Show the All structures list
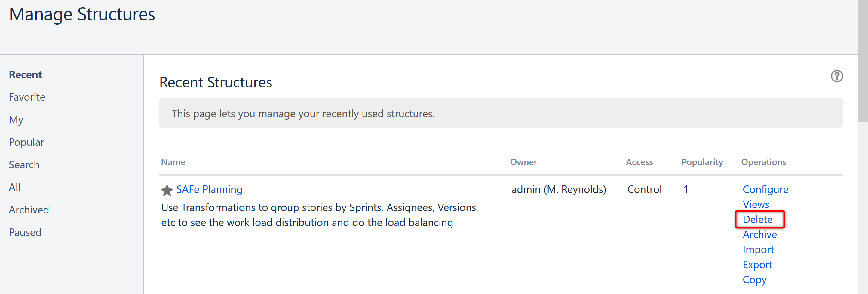This screenshot has width=868, height=294. click(14, 187)
